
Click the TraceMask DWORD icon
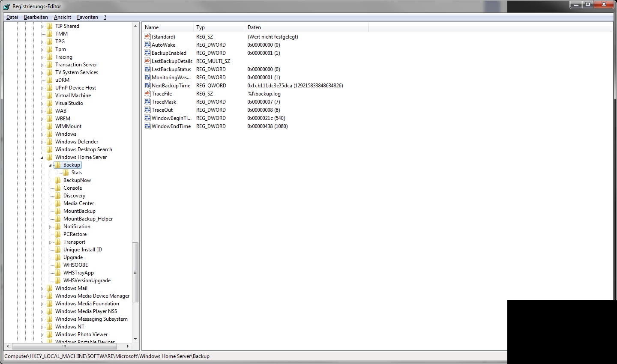tap(147, 101)
